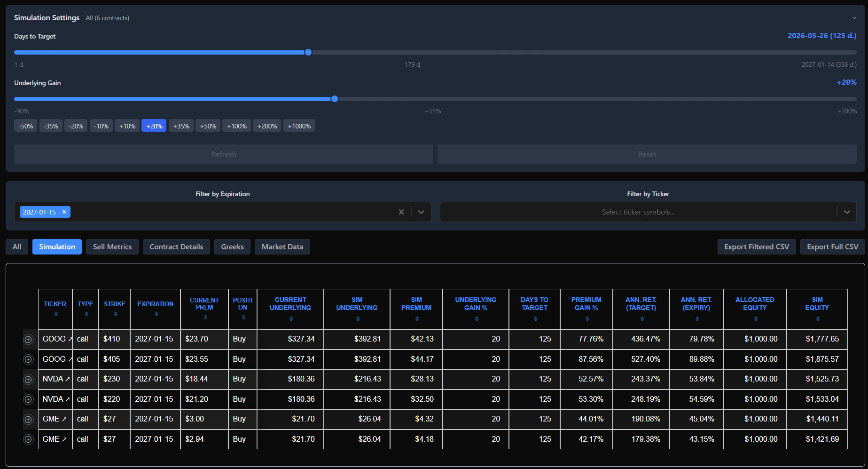The image size is (868, 469).
Task: Open the Filter by Ticker dropdown
Action: [x=847, y=212]
